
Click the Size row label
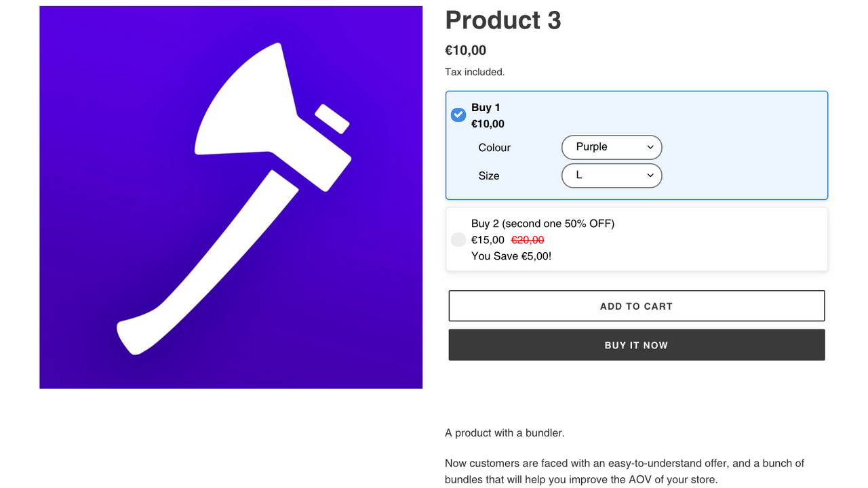point(488,176)
